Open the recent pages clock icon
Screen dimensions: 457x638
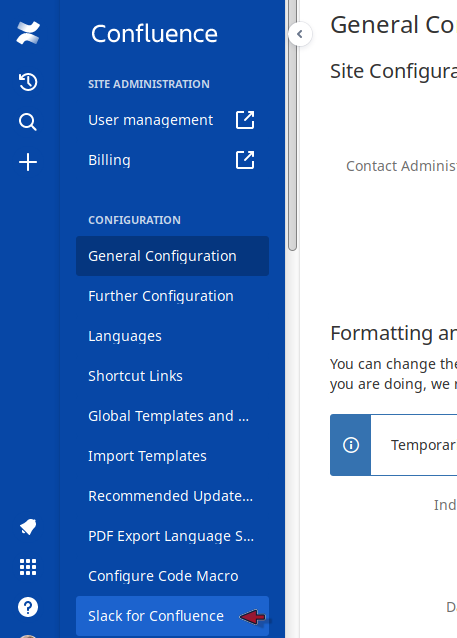[x=28, y=82]
